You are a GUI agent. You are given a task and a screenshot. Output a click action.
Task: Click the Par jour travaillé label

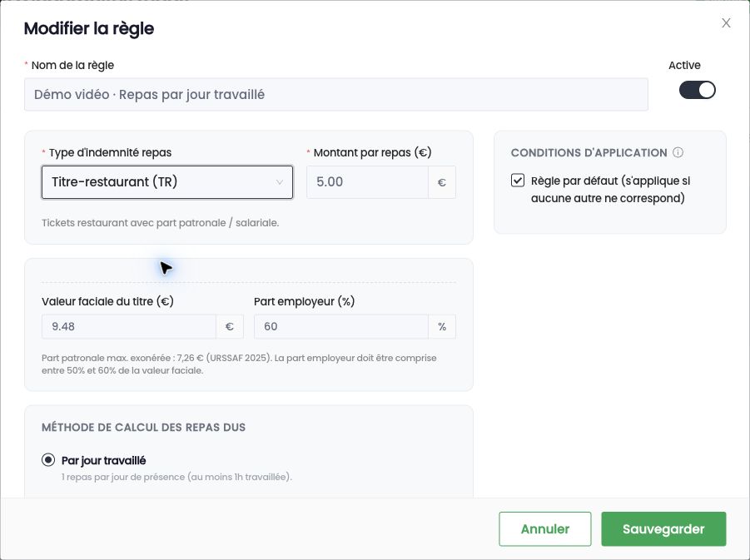pyautogui.click(x=104, y=460)
